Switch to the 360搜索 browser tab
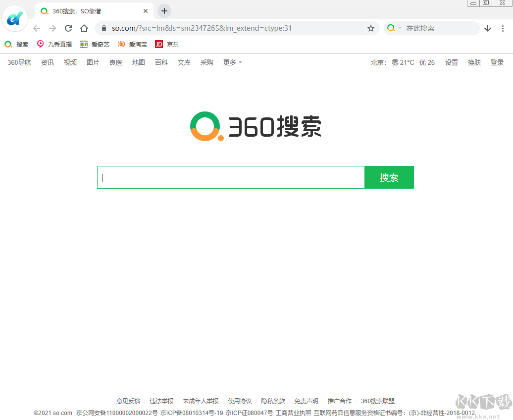 pos(89,10)
